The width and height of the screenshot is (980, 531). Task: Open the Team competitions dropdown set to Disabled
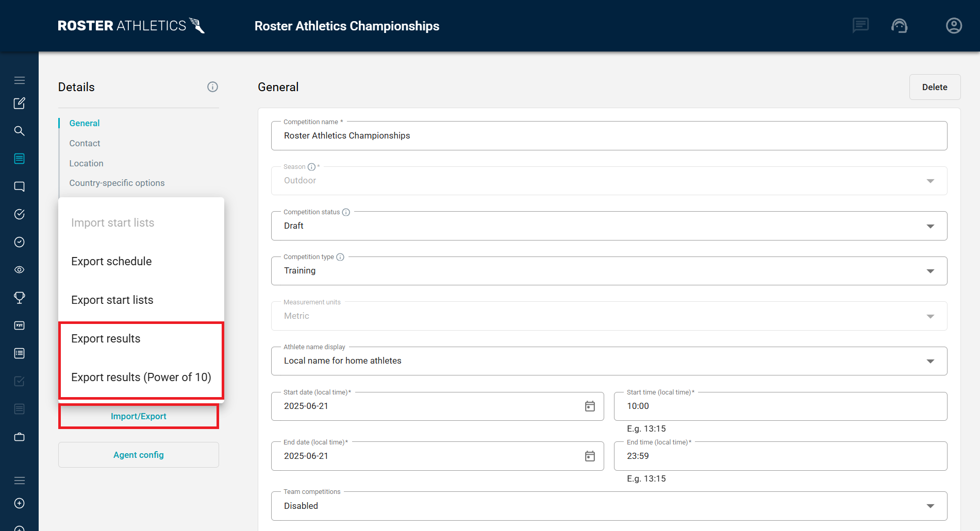click(609, 506)
